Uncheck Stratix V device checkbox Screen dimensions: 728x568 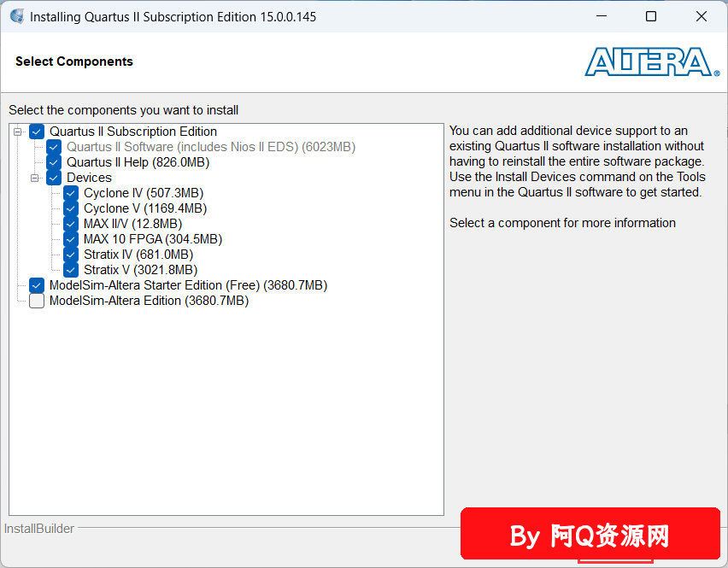(71, 270)
